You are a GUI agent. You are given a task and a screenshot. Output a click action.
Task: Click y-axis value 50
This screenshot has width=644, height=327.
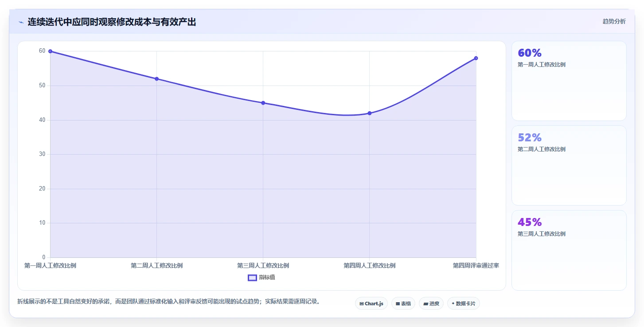pos(42,86)
